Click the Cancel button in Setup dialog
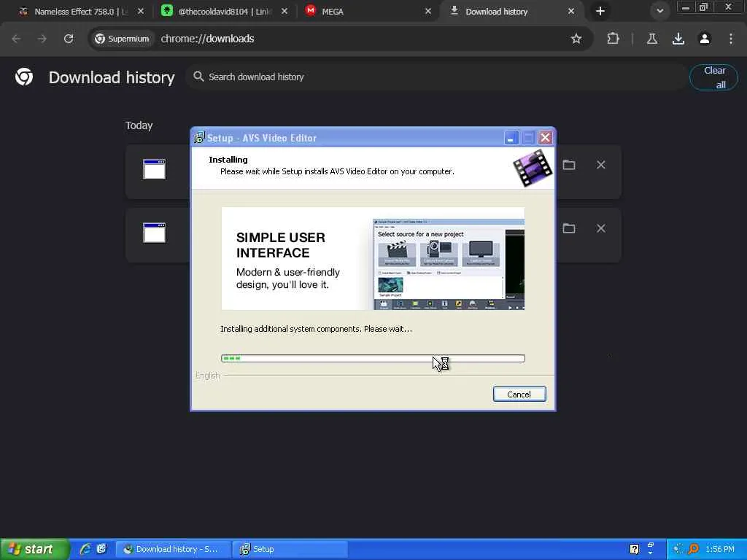747x560 pixels. [x=519, y=394]
